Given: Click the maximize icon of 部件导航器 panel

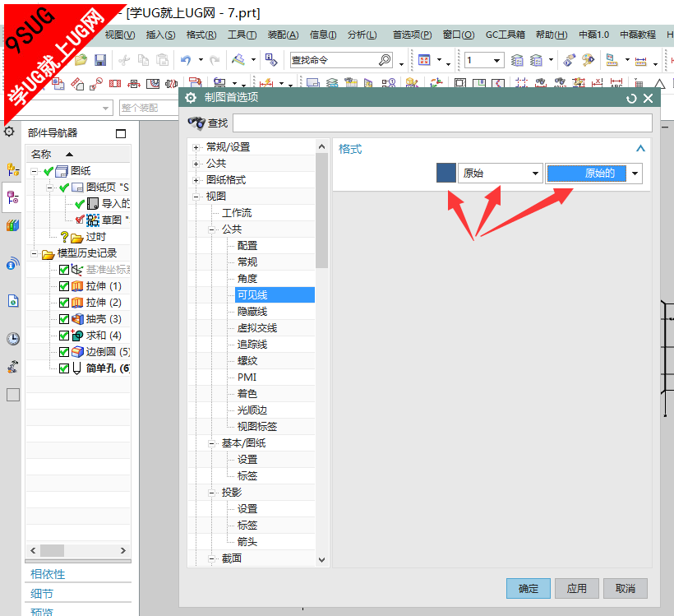Looking at the screenshot, I should pyautogui.click(x=121, y=133).
